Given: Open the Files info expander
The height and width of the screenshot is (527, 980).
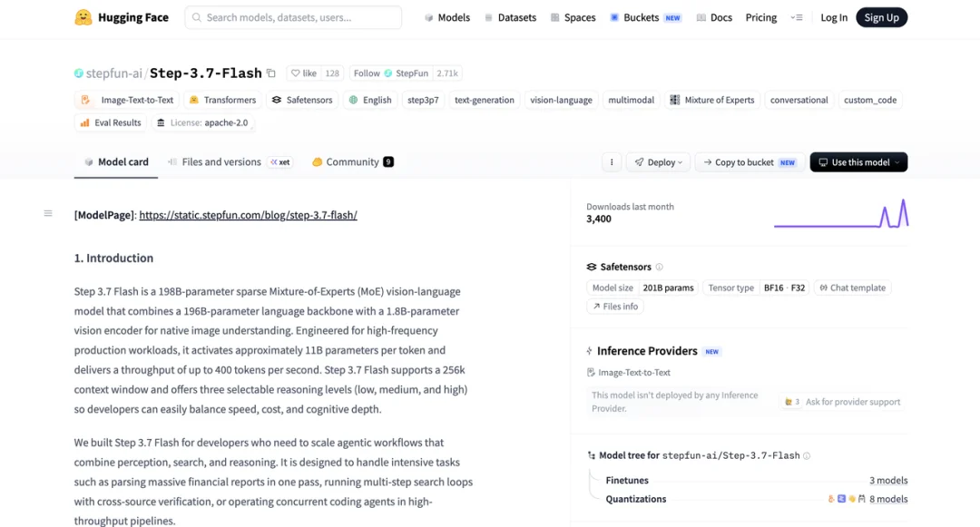Looking at the screenshot, I should [615, 306].
